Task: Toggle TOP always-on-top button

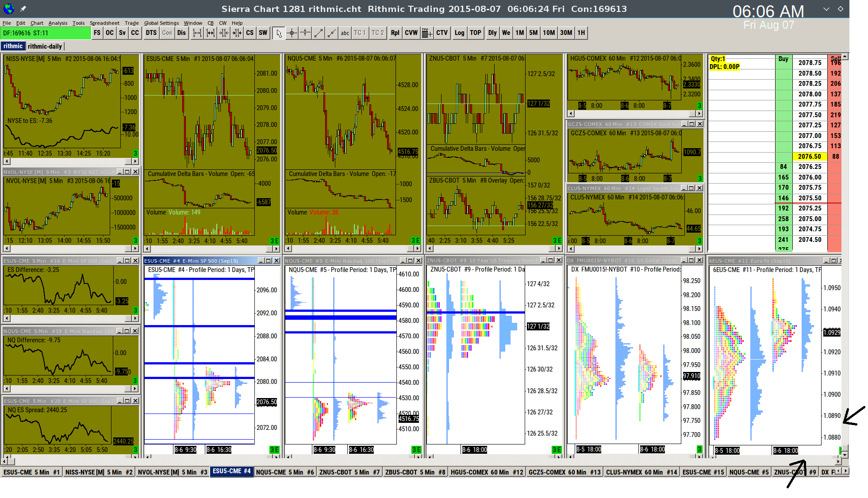Action: tap(475, 33)
